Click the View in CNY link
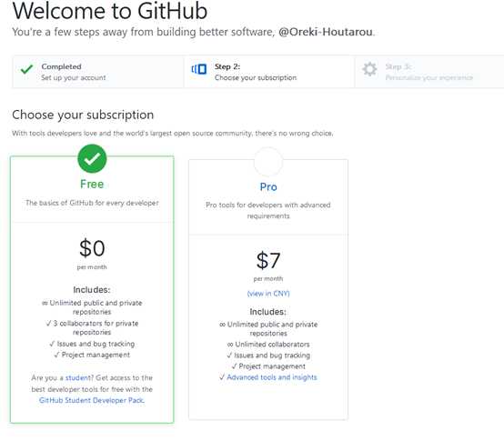Screen dimensions: 504x441 (268, 294)
